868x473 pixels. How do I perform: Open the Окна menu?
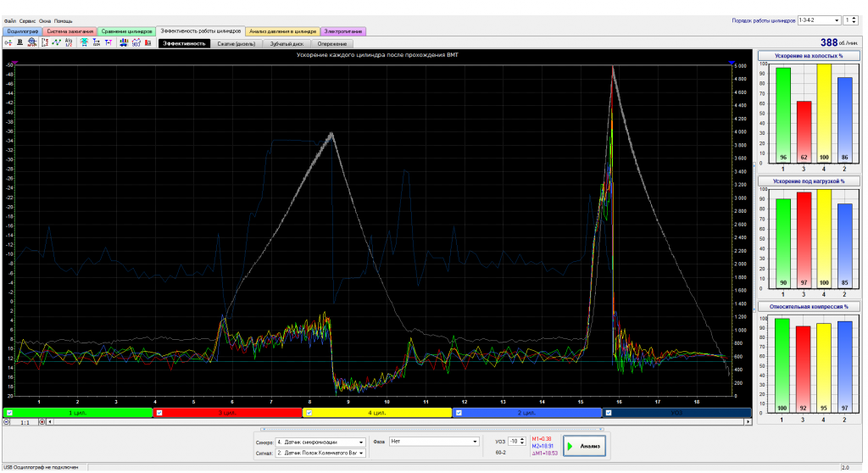pos(45,21)
